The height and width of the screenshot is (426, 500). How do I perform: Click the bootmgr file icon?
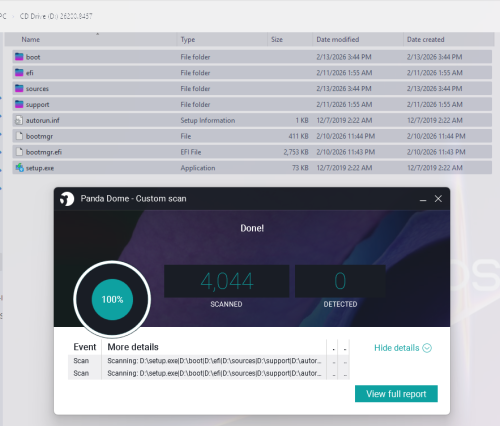(x=19, y=136)
